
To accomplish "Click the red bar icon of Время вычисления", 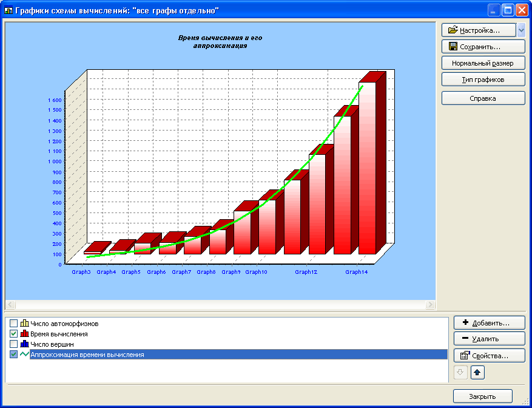I will click(24, 333).
